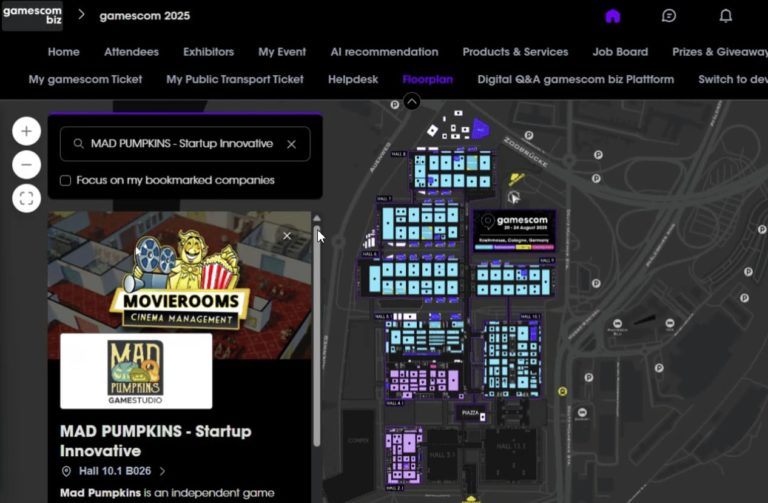Click the location pin beside Hall 10.1 B026
The image size is (768, 503).
(66, 471)
